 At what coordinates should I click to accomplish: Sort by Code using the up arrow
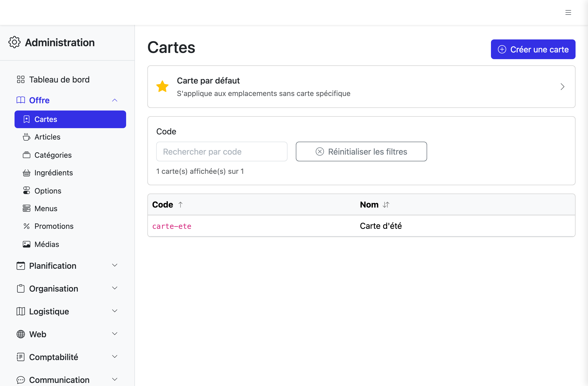(181, 205)
